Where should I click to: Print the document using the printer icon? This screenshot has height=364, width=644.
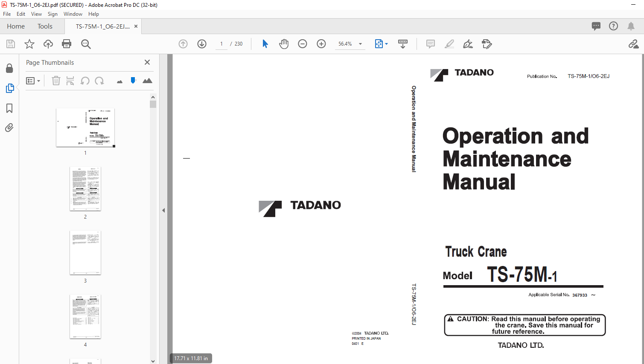(x=67, y=44)
